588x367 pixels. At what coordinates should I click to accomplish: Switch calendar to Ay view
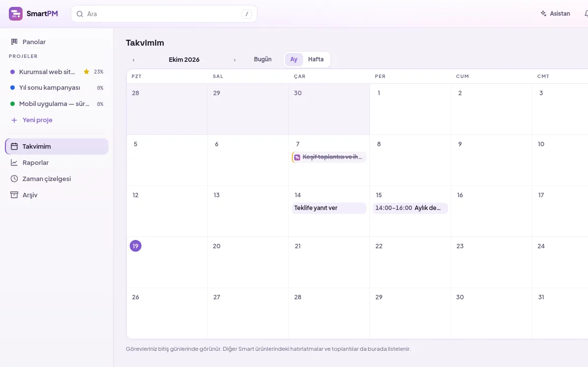pos(294,59)
